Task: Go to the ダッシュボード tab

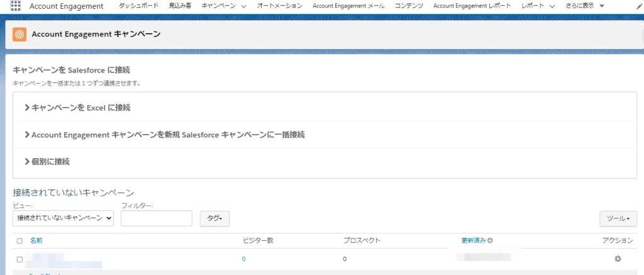Action: coord(138,6)
